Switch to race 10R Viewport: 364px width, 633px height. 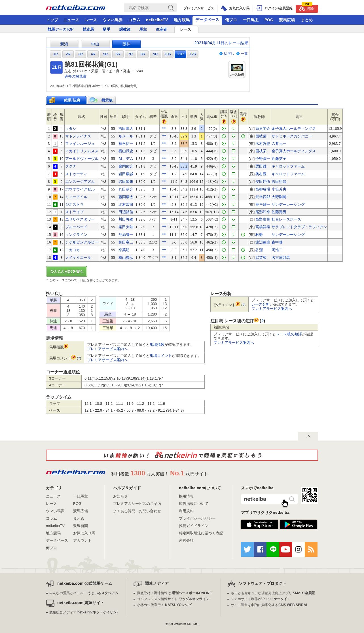coord(168,54)
